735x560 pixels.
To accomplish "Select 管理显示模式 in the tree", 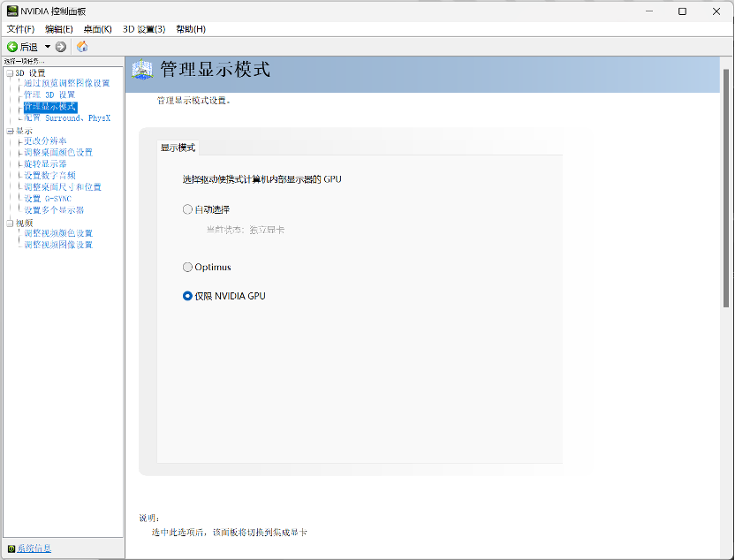I will pyautogui.click(x=50, y=107).
